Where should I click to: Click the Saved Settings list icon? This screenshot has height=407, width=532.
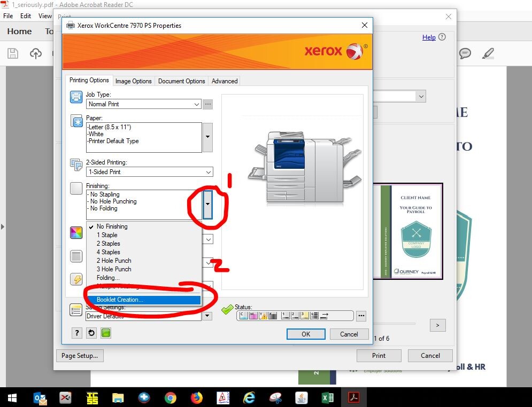[76, 310]
